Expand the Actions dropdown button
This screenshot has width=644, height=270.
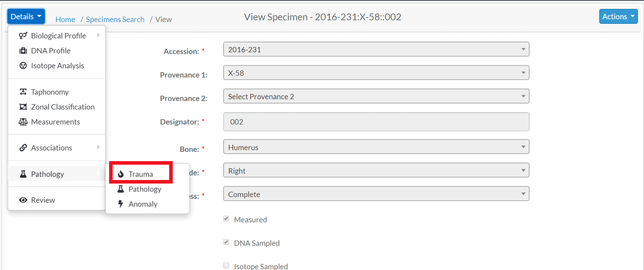pos(618,16)
